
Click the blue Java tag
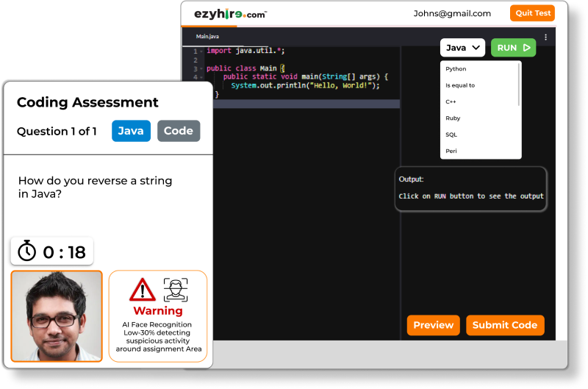(x=131, y=131)
